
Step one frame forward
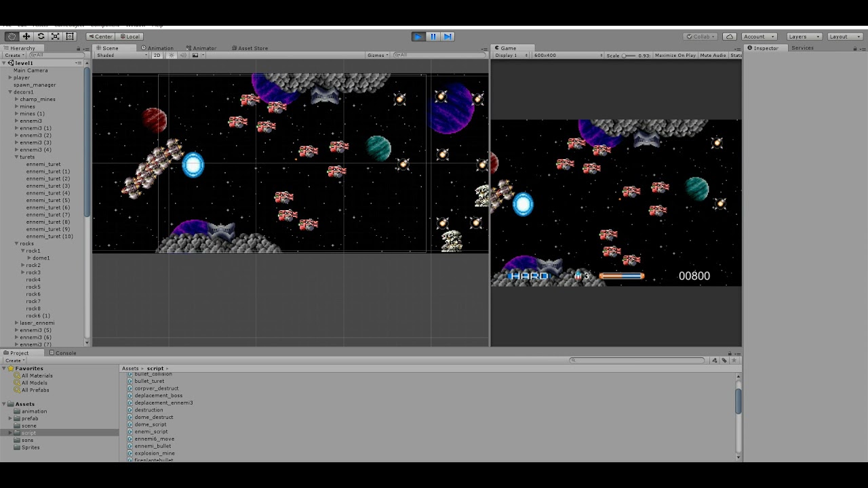coord(448,37)
